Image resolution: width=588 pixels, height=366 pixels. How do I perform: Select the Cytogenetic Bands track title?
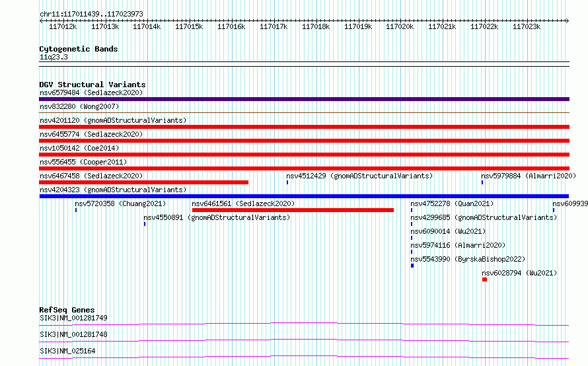[x=79, y=49]
